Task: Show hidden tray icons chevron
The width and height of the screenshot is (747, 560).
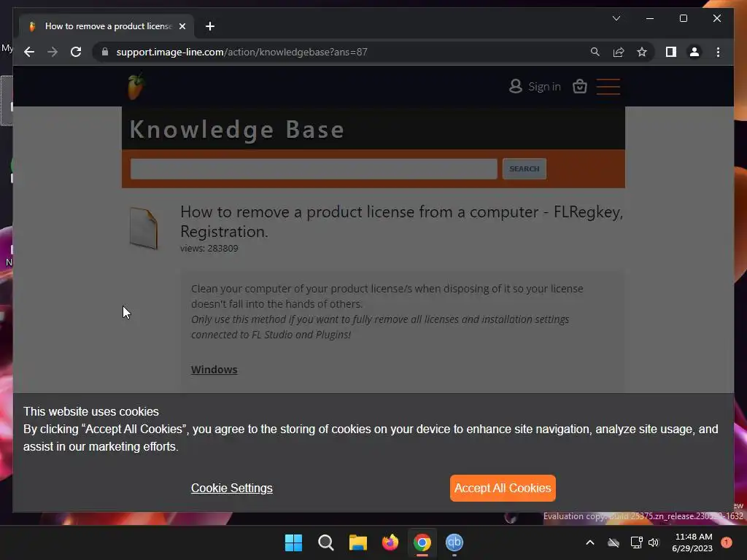Action: [x=589, y=542]
